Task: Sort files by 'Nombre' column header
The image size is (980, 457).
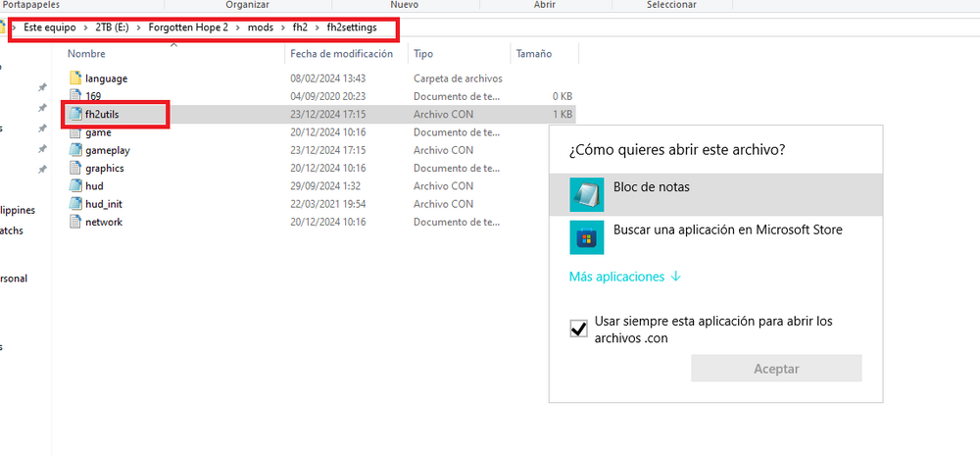Action: [86, 54]
